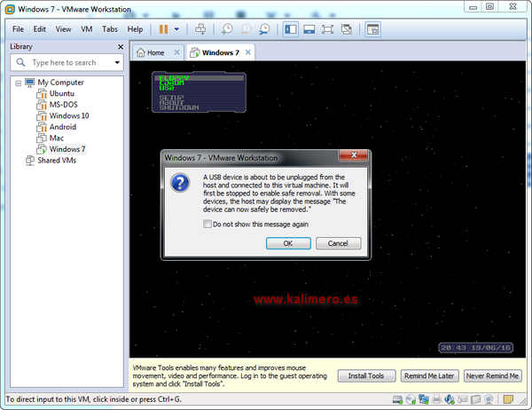This screenshot has height=410, width=532.
Task: Open the VM menu
Action: tap(87, 29)
